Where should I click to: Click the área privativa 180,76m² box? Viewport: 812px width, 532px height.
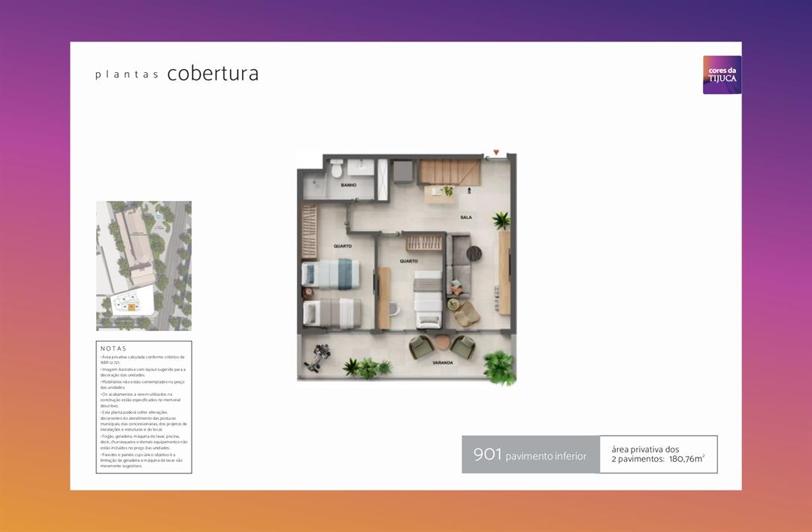tap(658, 454)
